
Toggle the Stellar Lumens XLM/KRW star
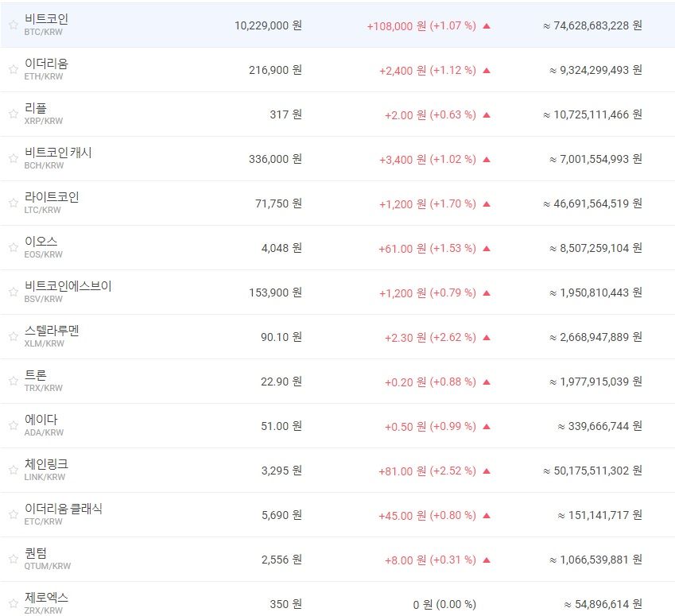click(x=13, y=336)
